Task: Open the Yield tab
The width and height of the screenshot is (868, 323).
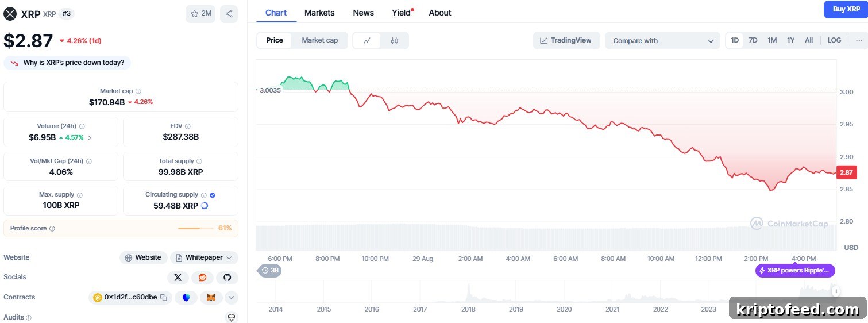Action: (402, 13)
